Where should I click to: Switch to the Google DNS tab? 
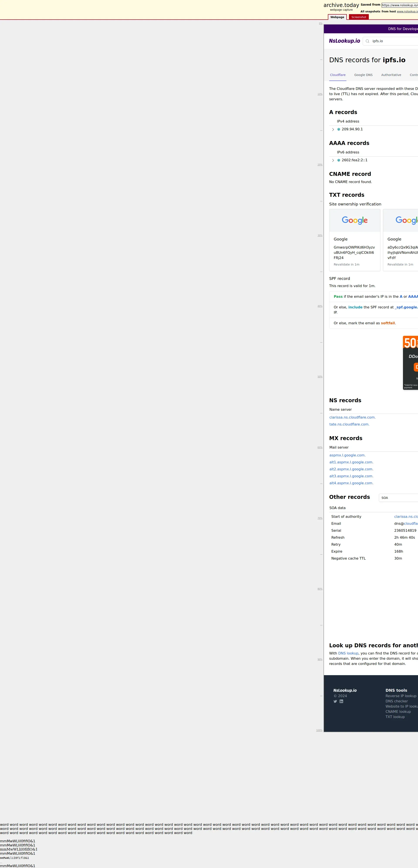[363, 75]
